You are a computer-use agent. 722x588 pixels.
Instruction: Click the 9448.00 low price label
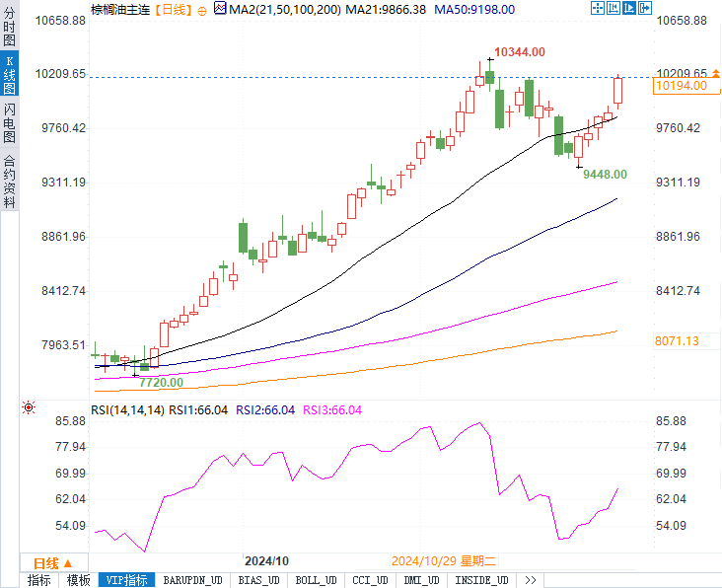click(605, 174)
